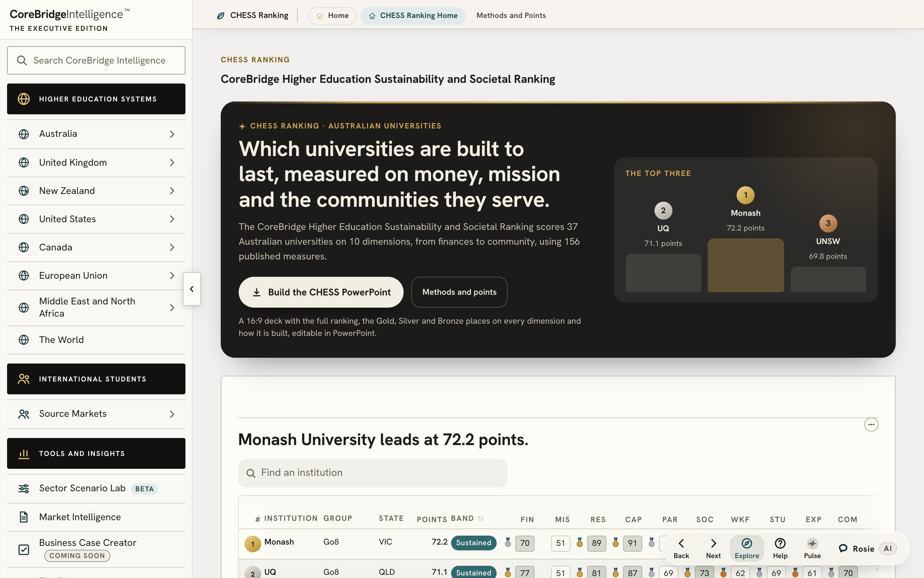Open the Explore compass
The width and height of the screenshot is (924, 578).
(747, 548)
